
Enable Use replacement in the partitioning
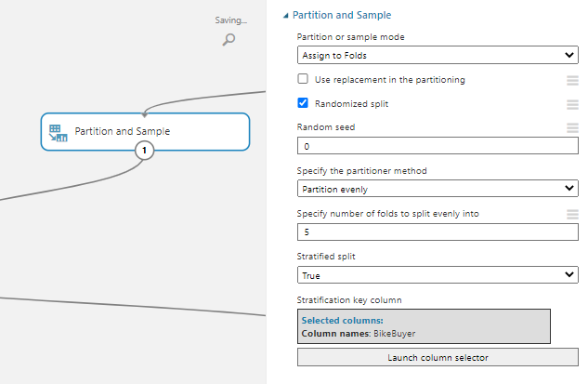click(303, 80)
